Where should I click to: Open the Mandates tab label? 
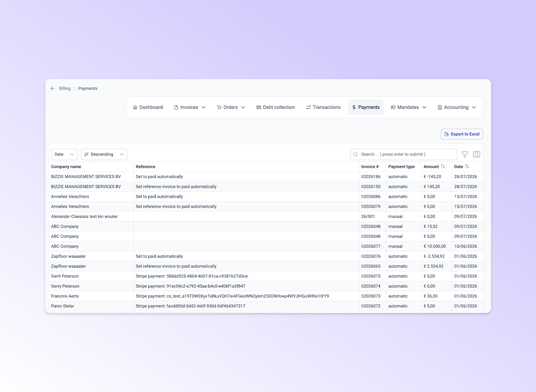click(408, 107)
